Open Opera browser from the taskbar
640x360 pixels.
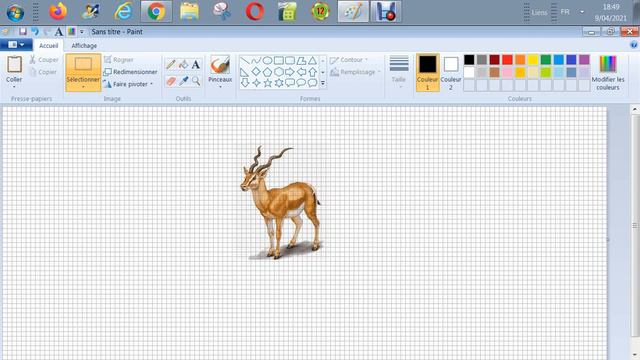pyautogui.click(x=254, y=12)
